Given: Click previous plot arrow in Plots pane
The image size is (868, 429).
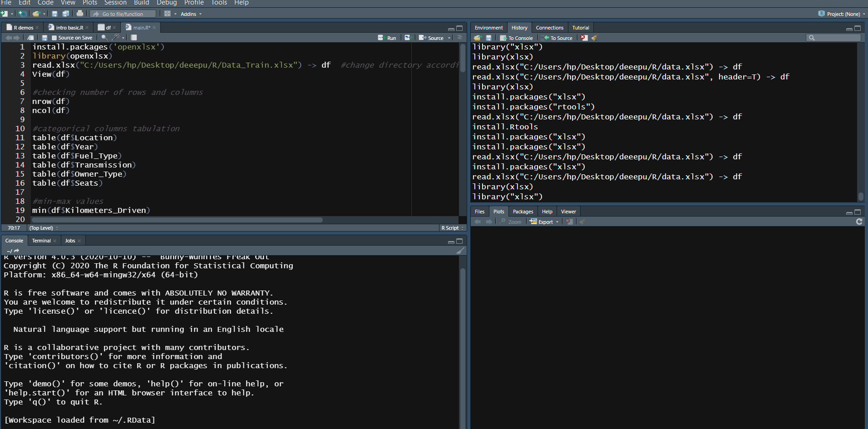Looking at the screenshot, I should (x=478, y=222).
